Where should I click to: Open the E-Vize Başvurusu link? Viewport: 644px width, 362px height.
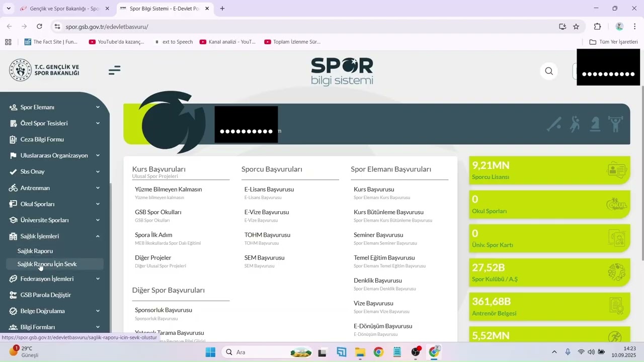click(x=267, y=212)
